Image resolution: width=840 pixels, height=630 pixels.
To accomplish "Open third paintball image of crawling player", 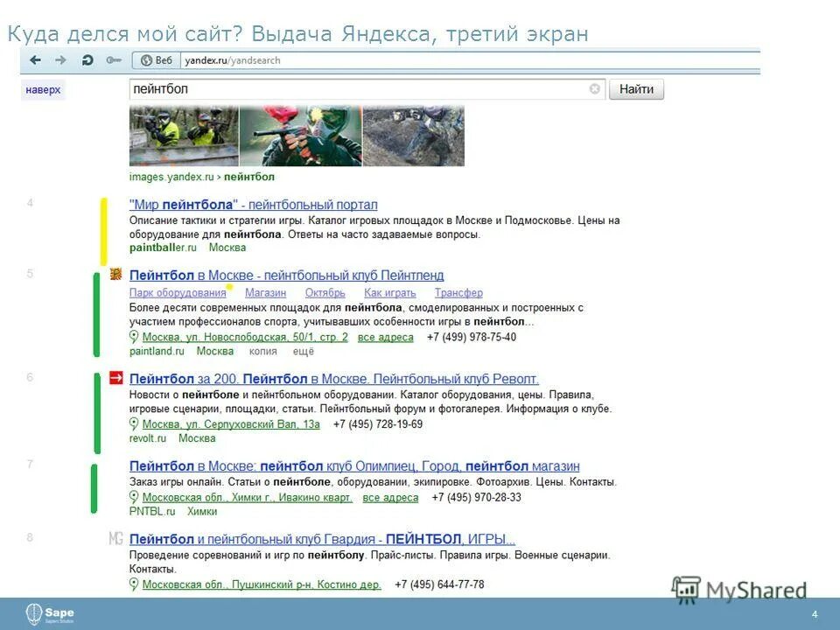I will click(x=414, y=136).
